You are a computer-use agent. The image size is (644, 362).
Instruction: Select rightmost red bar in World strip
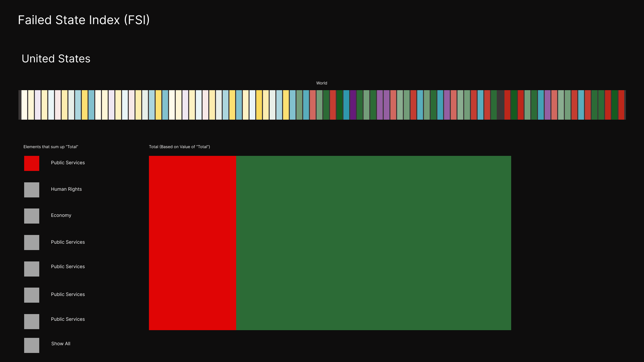click(x=621, y=105)
